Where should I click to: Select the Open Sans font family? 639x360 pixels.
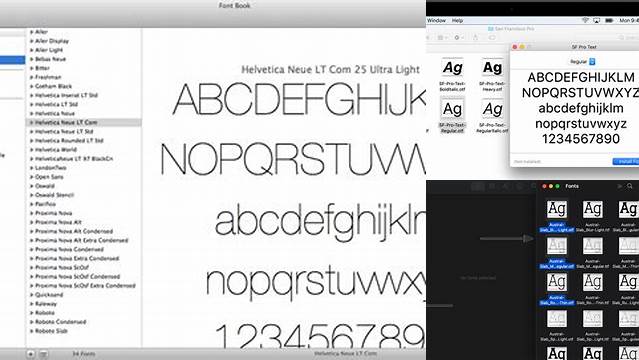pos(49,177)
